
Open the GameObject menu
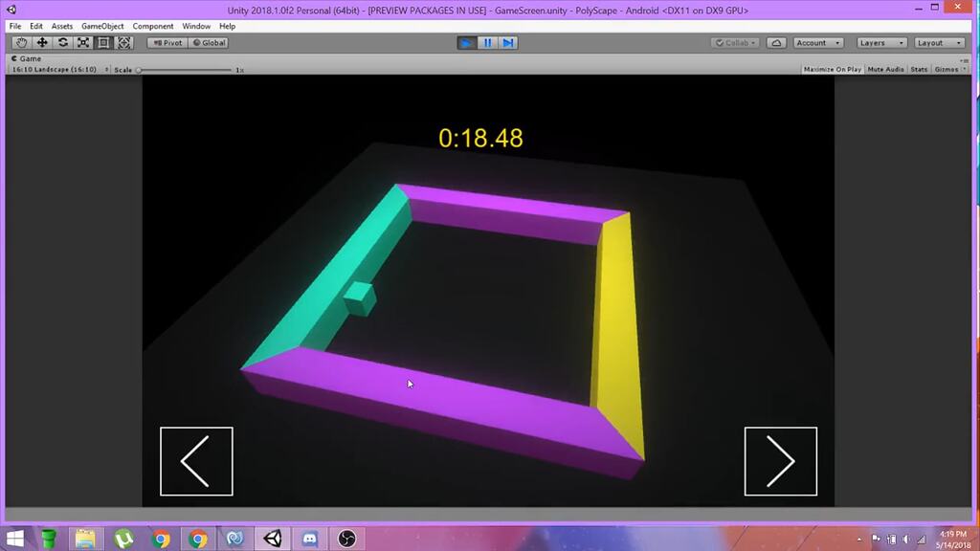point(101,26)
